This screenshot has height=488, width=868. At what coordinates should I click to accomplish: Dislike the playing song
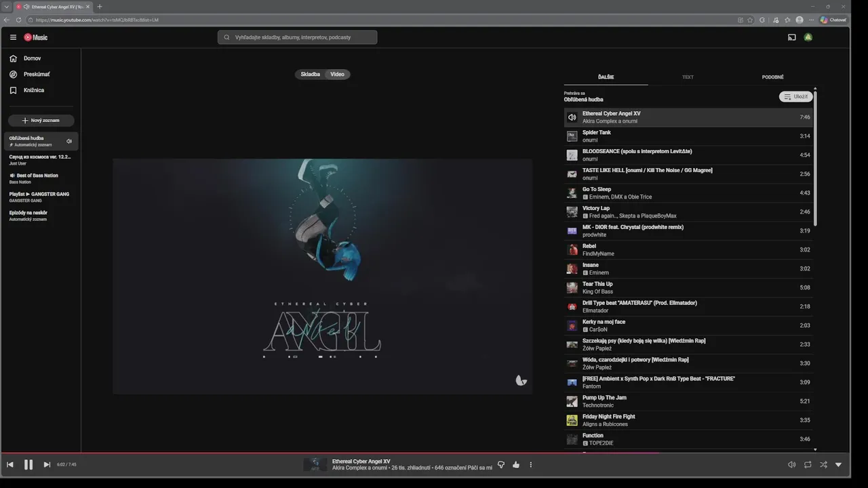[x=501, y=464]
